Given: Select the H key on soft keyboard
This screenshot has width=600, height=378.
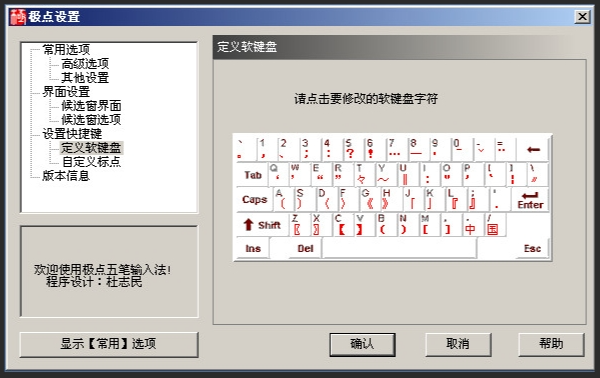Looking at the screenshot, I should coord(392,200).
